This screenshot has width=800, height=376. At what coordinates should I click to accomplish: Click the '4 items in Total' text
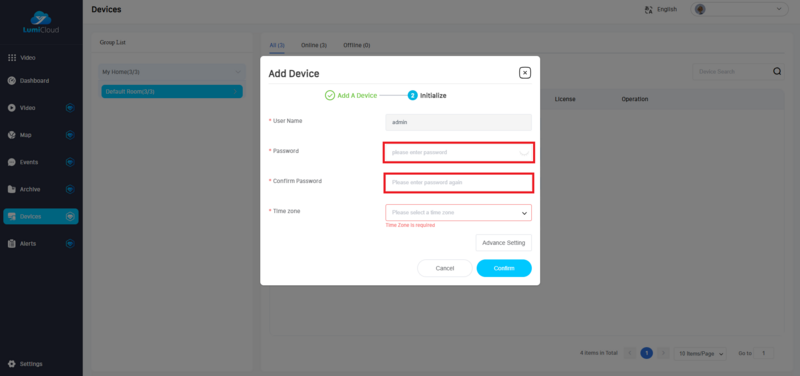tap(598, 353)
